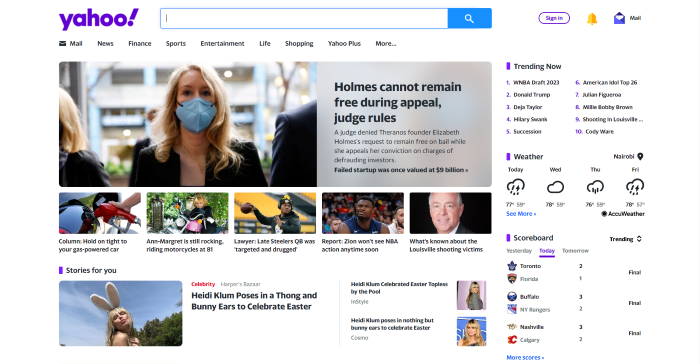Click Nashville vs Calgary Final status
700x364 pixels.
634,333
